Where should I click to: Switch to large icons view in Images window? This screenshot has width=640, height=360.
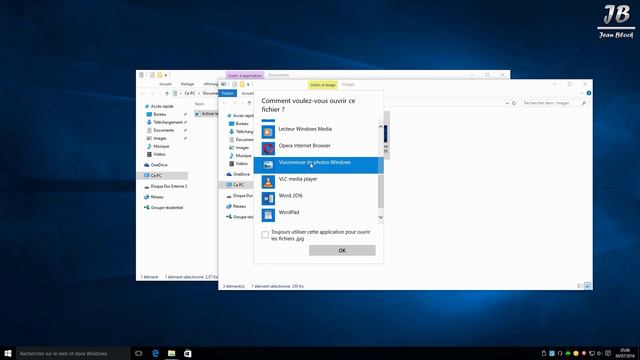tap(588, 286)
